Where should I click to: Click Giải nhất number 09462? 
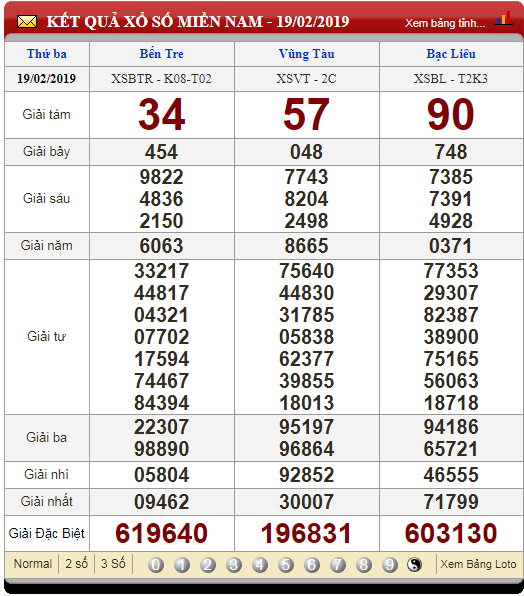tap(161, 502)
